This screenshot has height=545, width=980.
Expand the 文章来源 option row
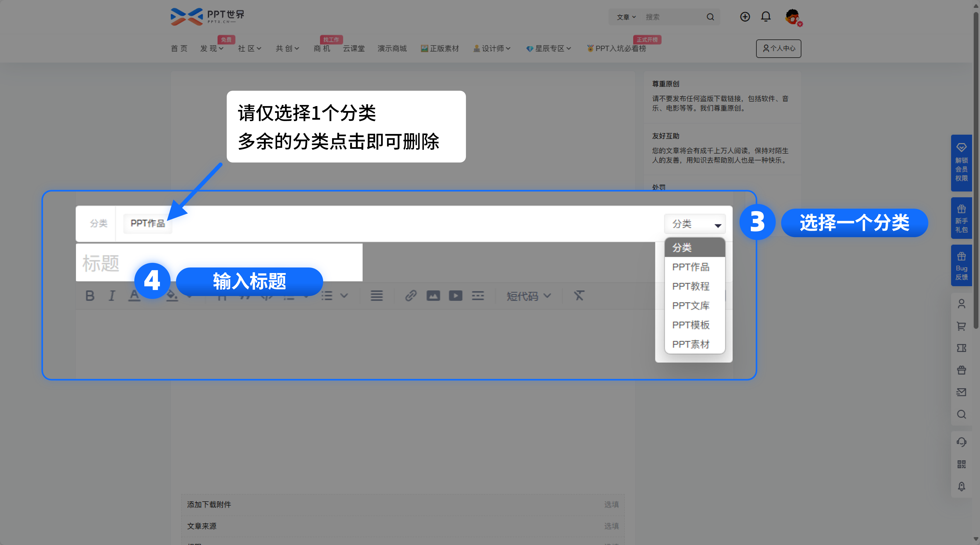pos(403,526)
